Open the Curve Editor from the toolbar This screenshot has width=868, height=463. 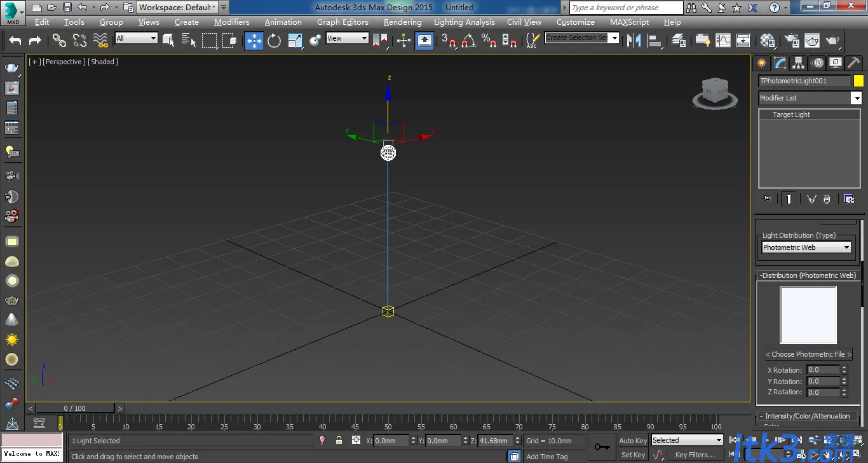pos(723,41)
